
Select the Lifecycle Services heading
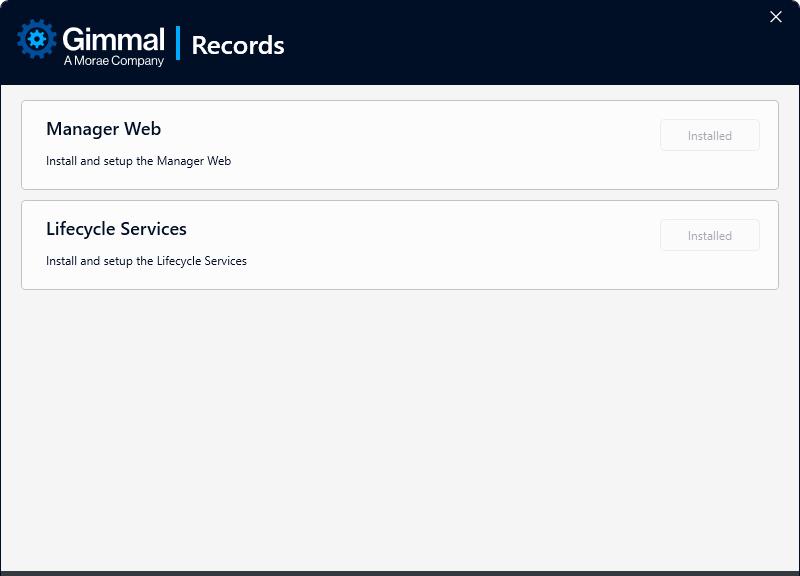click(x=116, y=229)
